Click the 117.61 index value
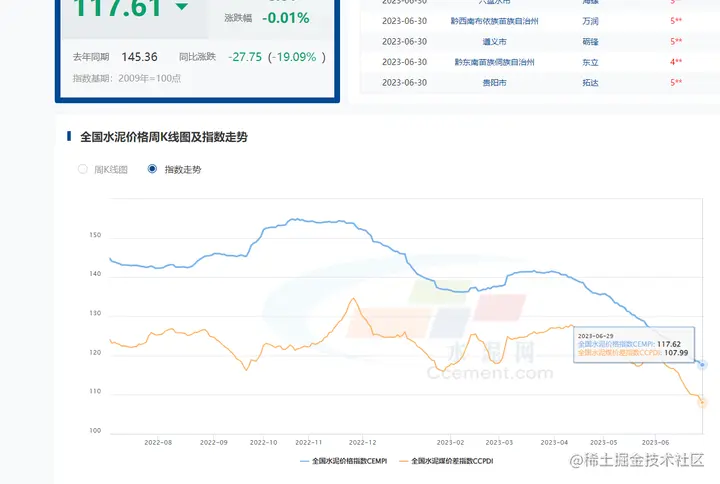Image resolution: width=720 pixels, height=484 pixels. click(118, 8)
